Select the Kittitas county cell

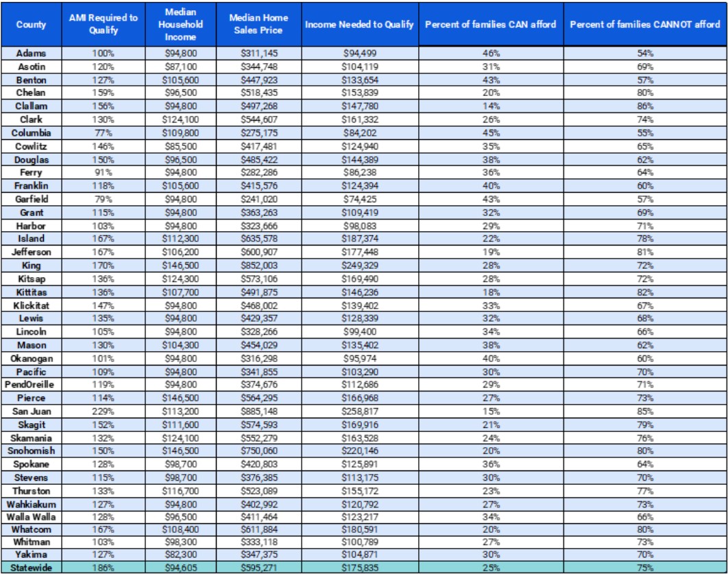coord(31,292)
